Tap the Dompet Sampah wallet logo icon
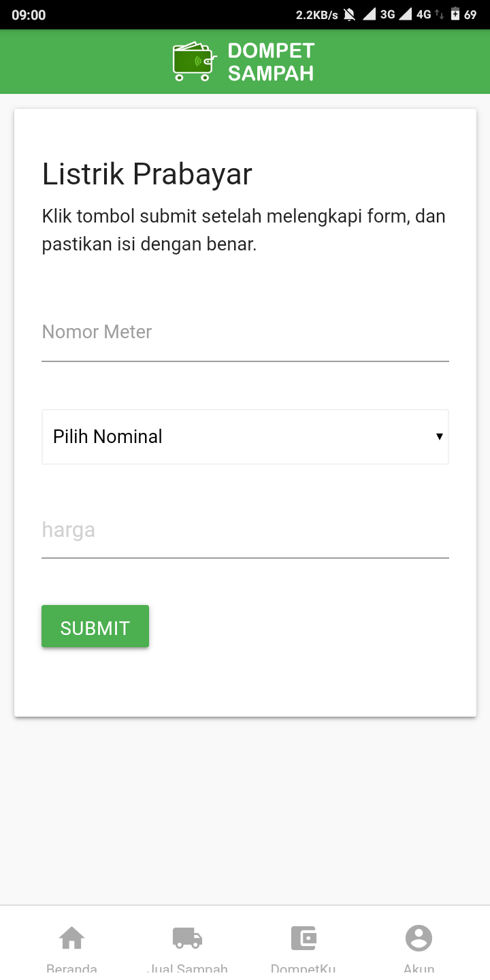Viewport: 490px width, 980px height. coord(194,61)
